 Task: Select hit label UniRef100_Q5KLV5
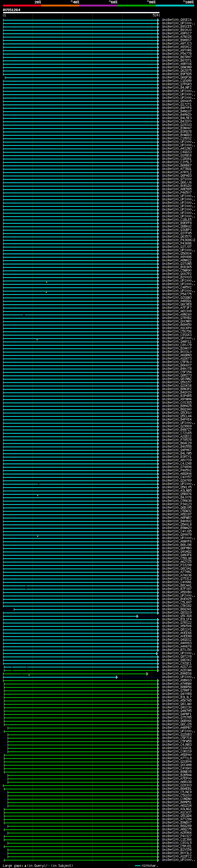pyautogui.click(x=177, y=487)
